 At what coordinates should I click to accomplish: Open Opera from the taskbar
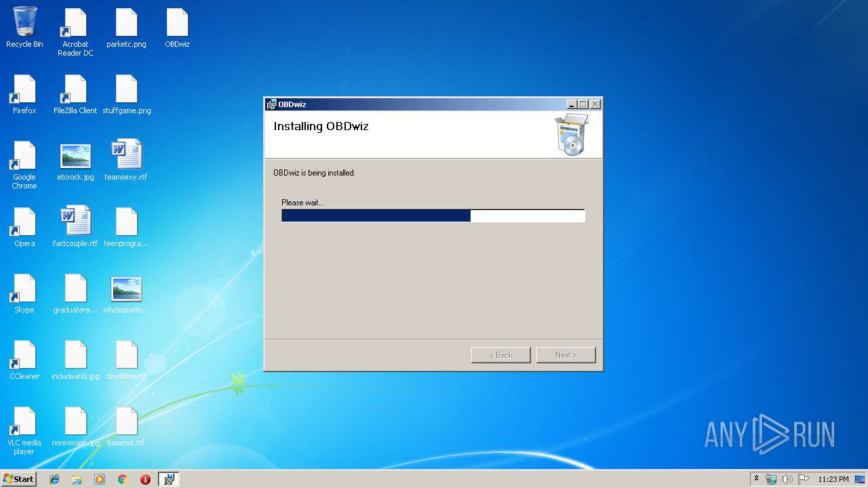coord(145,479)
